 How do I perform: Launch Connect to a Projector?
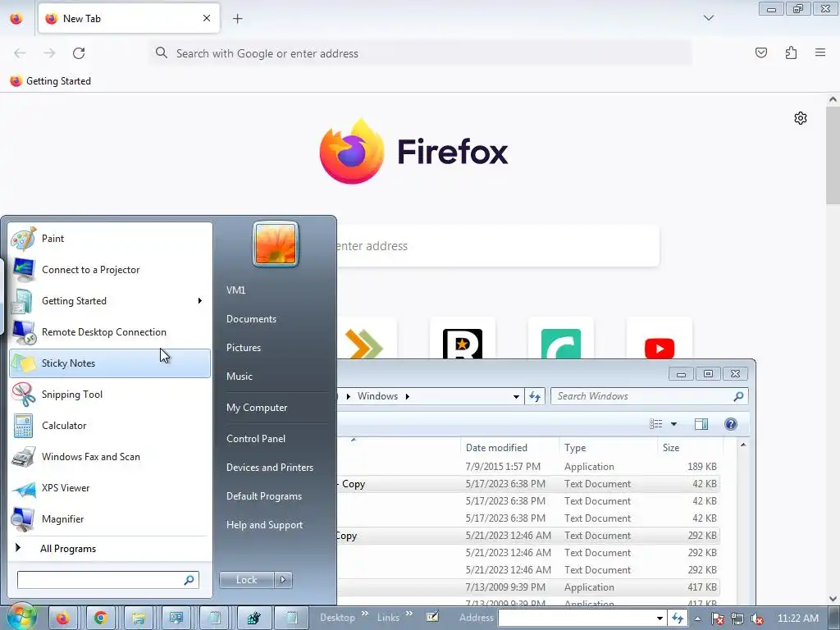click(110, 269)
